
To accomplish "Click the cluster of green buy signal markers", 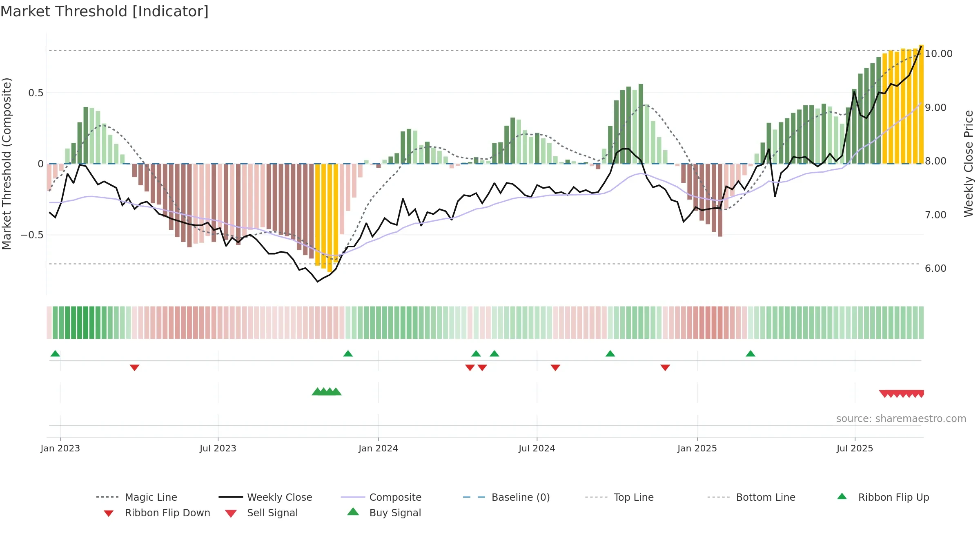I will (327, 391).
